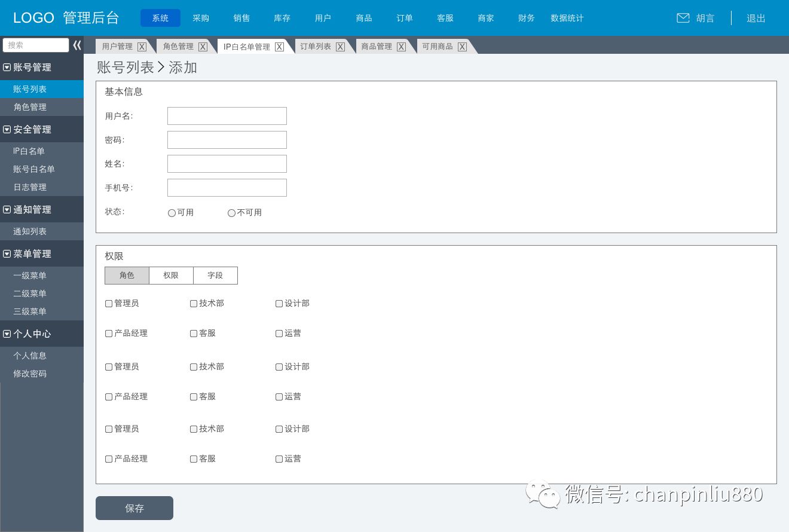Open 账号列表 in the sidebar
This screenshot has height=532, width=789.
42,89
